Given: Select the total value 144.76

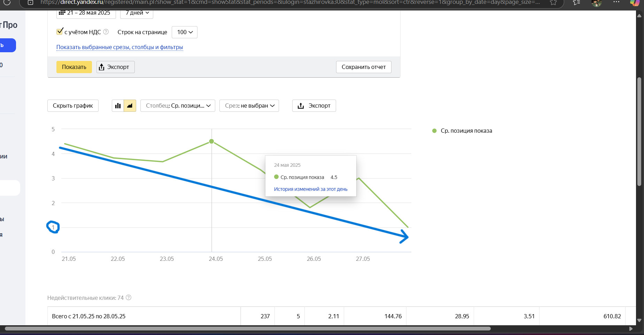Looking at the screenshot, I should click(x=393, y=316).
